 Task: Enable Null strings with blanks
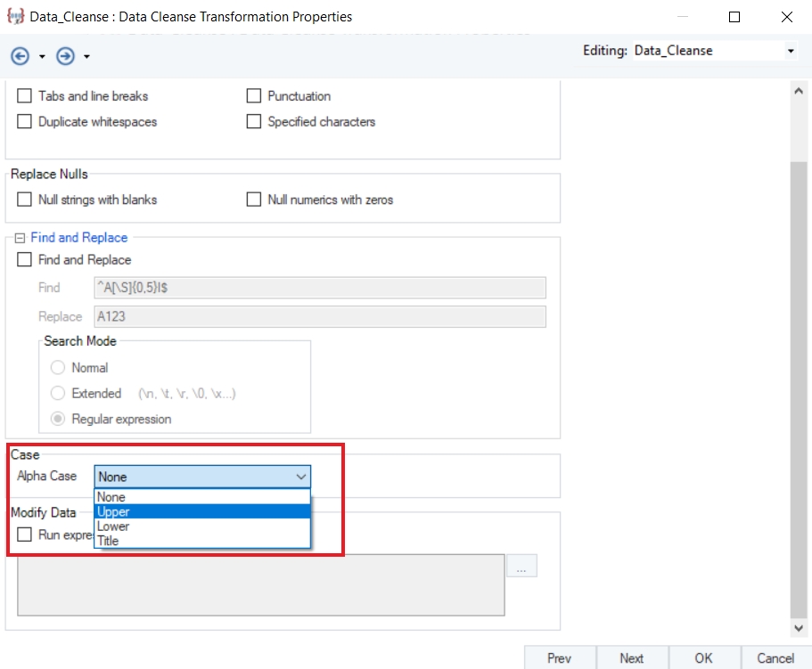pos(25,200)
